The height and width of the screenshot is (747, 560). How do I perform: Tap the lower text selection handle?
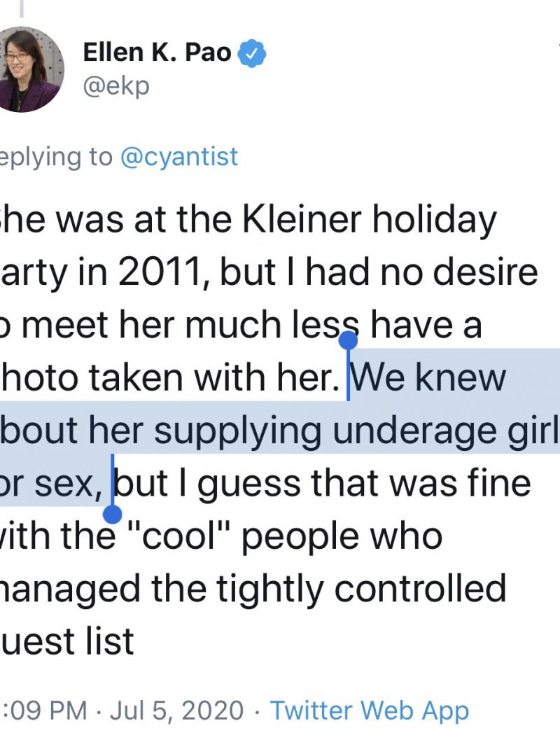pyautogui.click(x=112, y=515)
